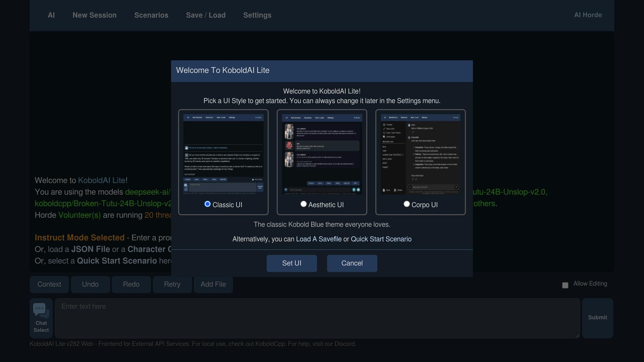Open the AI menu in top navigation

coord(51,15)
